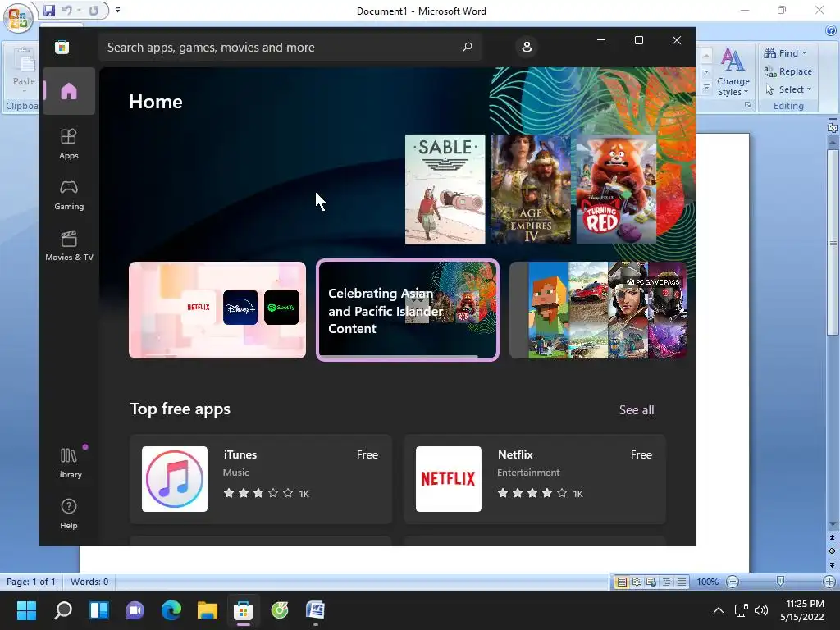Open File Explorer from the taskbar
Viewport: 840px width, 630px height.
click(208, 610)
